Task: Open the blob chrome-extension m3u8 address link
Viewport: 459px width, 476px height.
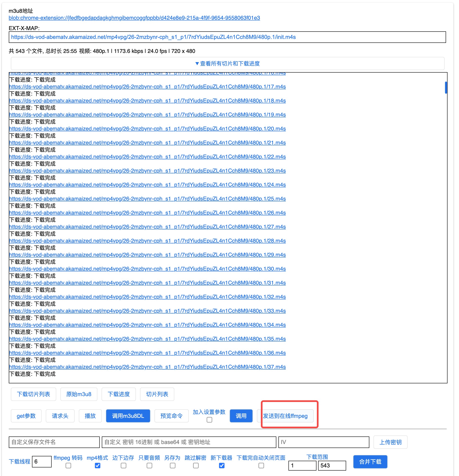Action: tap(134, 18)
